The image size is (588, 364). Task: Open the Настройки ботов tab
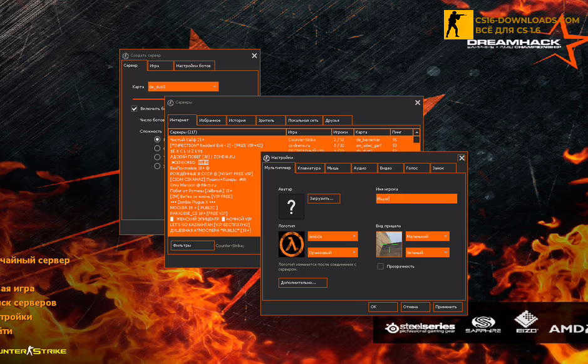pyautogui.click(x=194, y=66)
